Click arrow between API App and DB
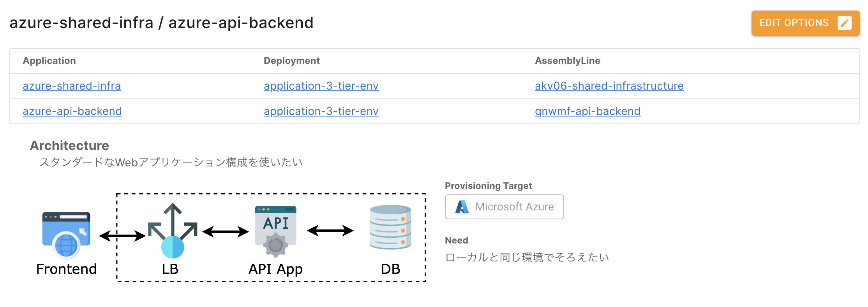This screenshot has height=307, width=868. (x=330, y=231)
